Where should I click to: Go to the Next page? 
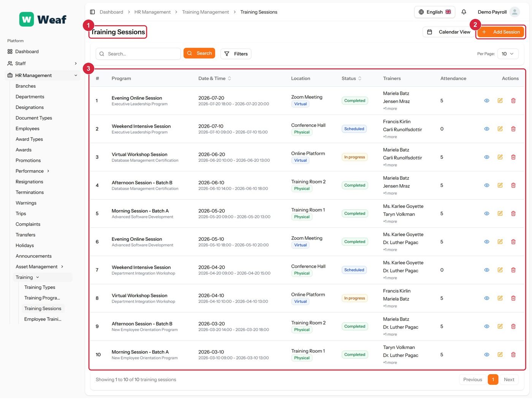click(x=509, y=379)
